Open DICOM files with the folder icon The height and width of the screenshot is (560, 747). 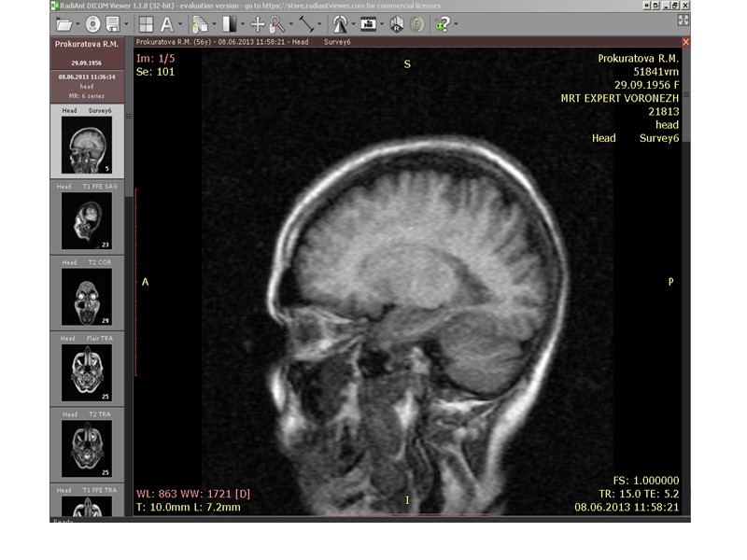[63, 24]
